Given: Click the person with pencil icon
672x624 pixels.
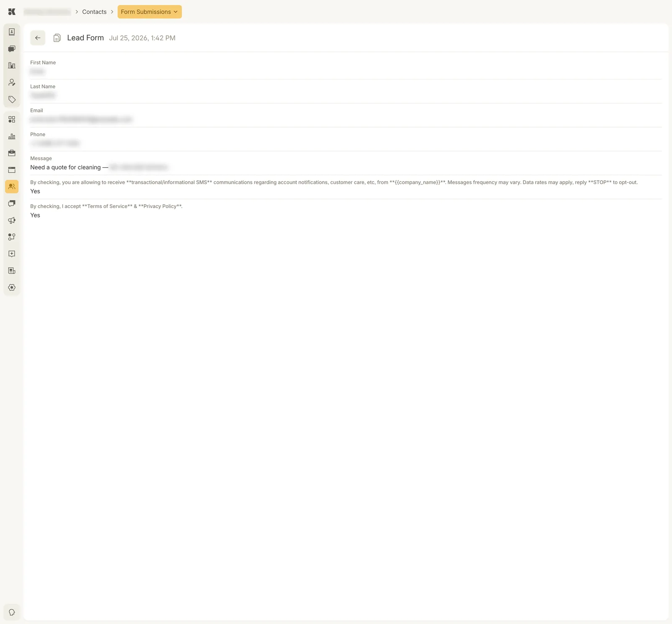Looking at the screenshot, I should click(x=12, y=82).
